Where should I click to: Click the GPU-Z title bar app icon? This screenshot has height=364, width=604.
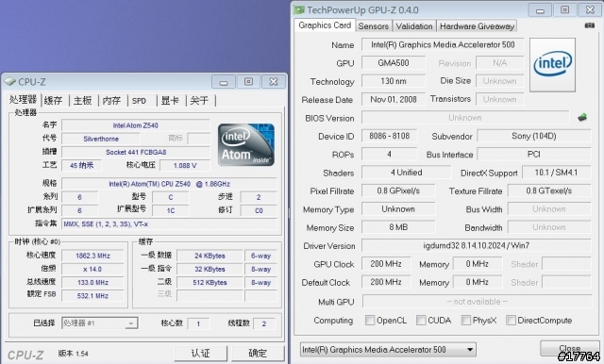point(299,9)
